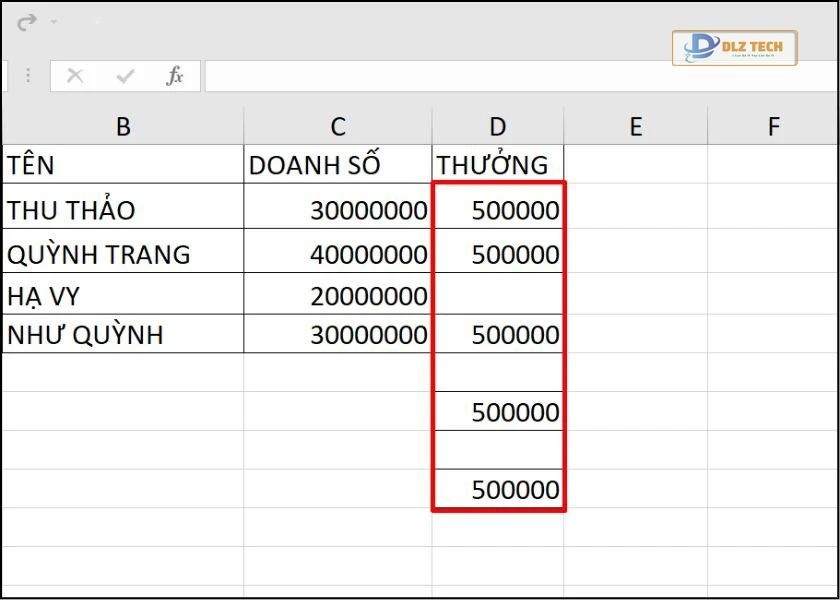Click the DLZ Tech logo
The width and height of the screenshot is (840, 600).
(734, 47)
